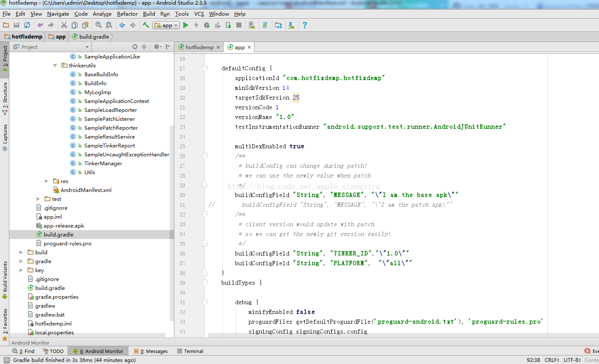Open the VCS menu
The height and width of the screenshot is (364, 599).
pyautogui.click(x=199, y=14)
